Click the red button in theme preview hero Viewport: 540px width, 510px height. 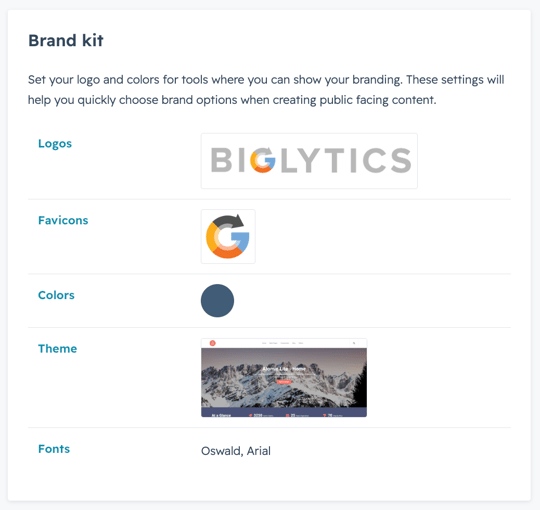pyautogui.click(x=284, y=382)
